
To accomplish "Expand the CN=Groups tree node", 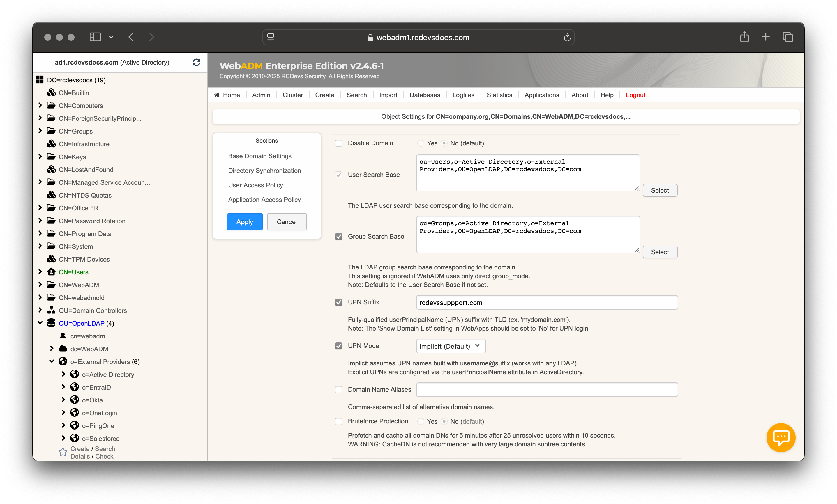I will pyautogui.click(x=40, y=131).
